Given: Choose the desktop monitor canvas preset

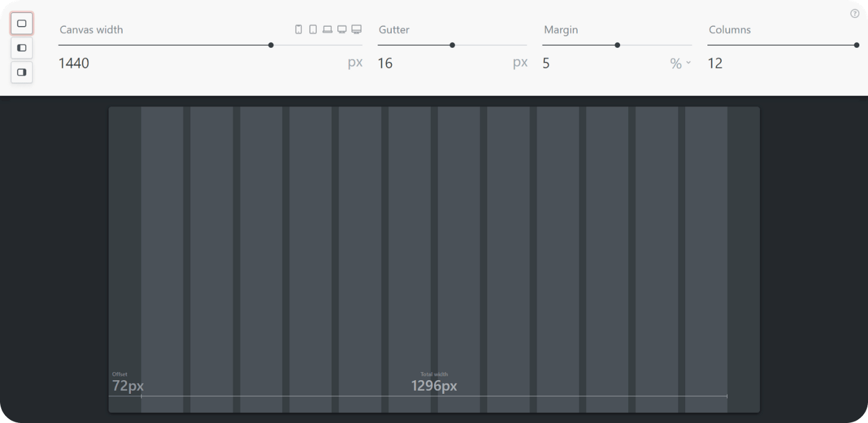Looking at the screenshot, I should coord(342,29).
